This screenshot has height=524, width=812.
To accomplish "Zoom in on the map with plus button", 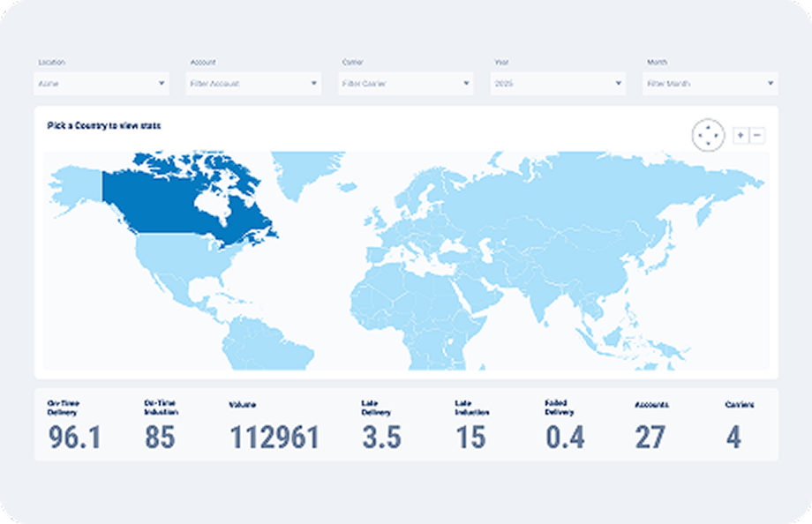I will [741, 135].
